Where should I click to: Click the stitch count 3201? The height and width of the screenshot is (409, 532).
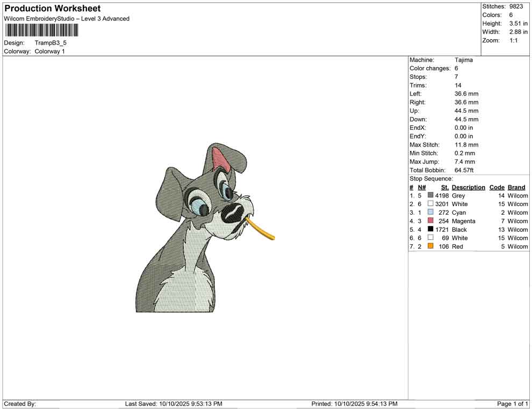442,204
